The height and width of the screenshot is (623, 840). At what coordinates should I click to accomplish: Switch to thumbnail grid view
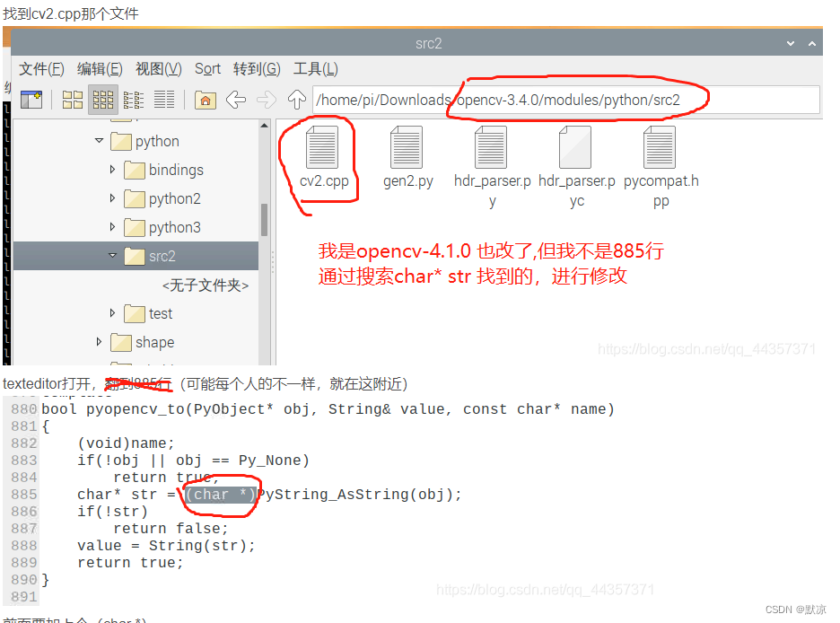[102, 100]
